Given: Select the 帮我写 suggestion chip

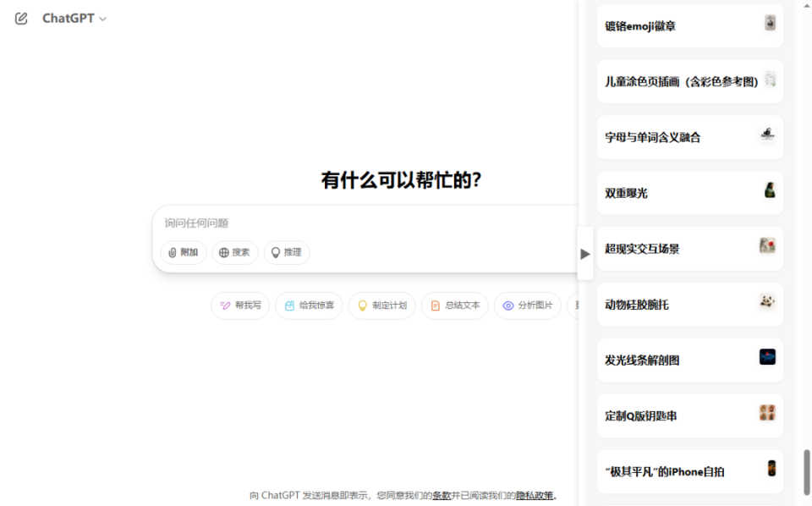Looking at the screenshot, I should click(240, 305).
